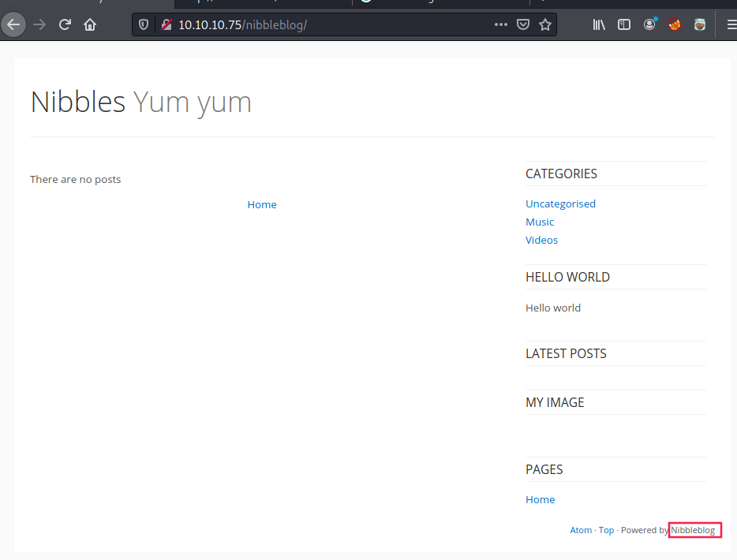Go to the browser home page icon
This screenshot has width=737, height=560.
(90, 24)
